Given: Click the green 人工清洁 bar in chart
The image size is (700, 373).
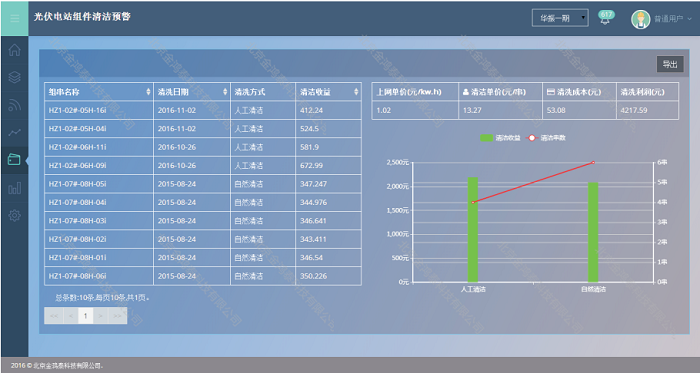Looking at the screenshot, I should tap(473, 230).
